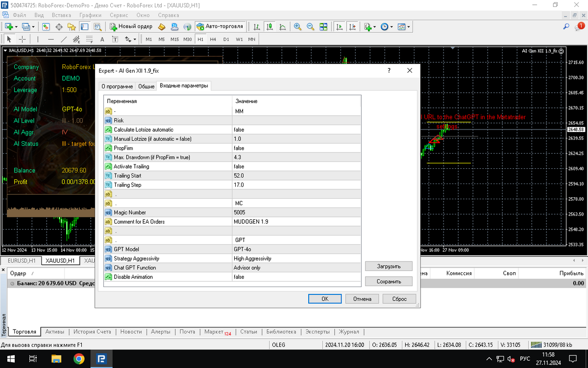Viewport: 588px width, 368px height.
Task: Switch to the Общие tab
Action: pos(146,86)
